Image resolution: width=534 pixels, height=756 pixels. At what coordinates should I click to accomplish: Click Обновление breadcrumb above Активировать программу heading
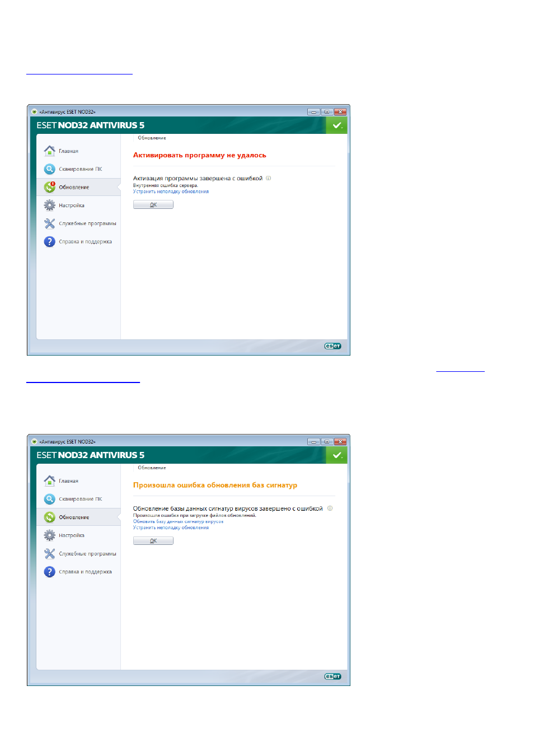tap(152, 138)
